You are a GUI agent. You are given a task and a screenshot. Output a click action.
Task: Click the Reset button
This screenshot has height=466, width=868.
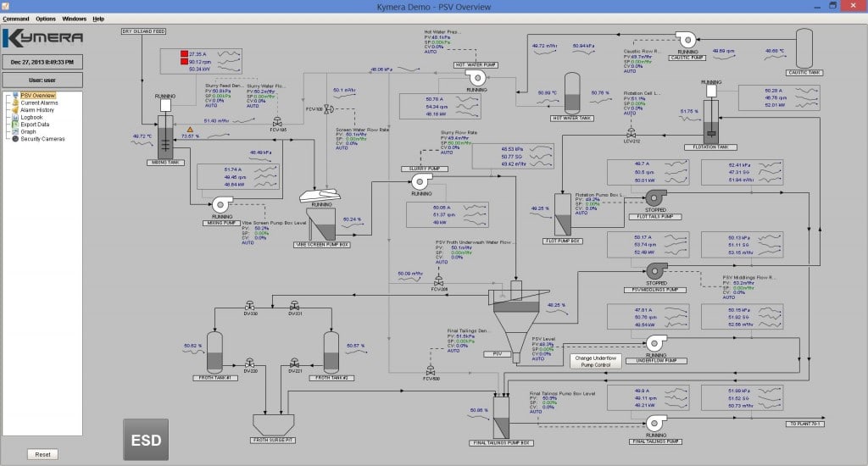tap(42, 454)
